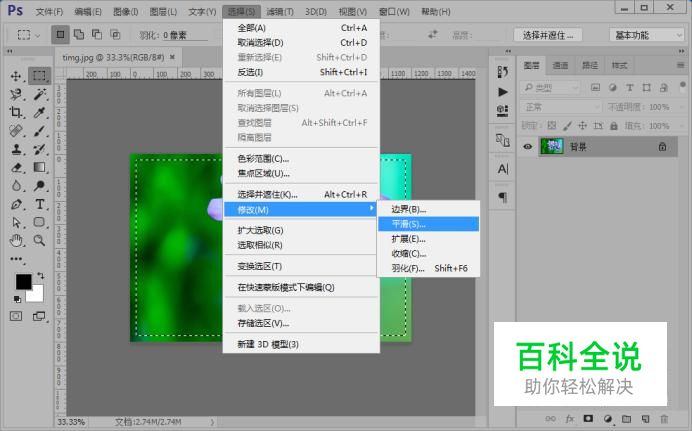Choose 色彩范围(C)... menu entry
The image size is (692, 431).
(301, 158)
